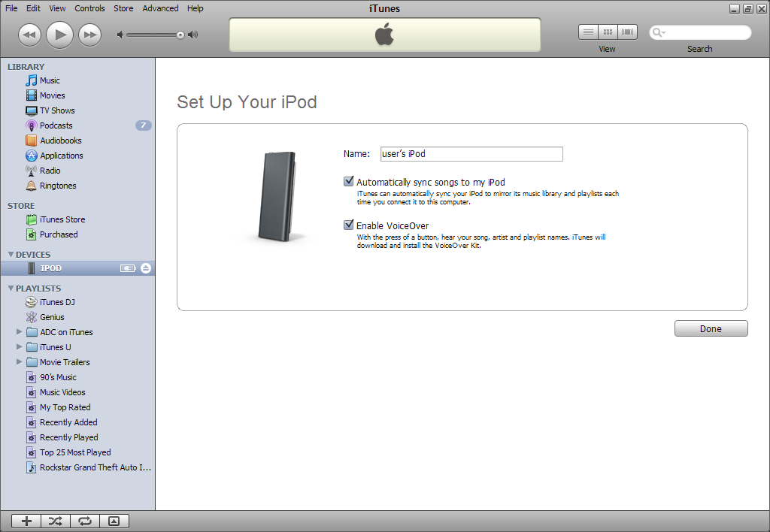Click the iPod battery status icon
This screenshot has width=770, height=532.
coord(128,268)
